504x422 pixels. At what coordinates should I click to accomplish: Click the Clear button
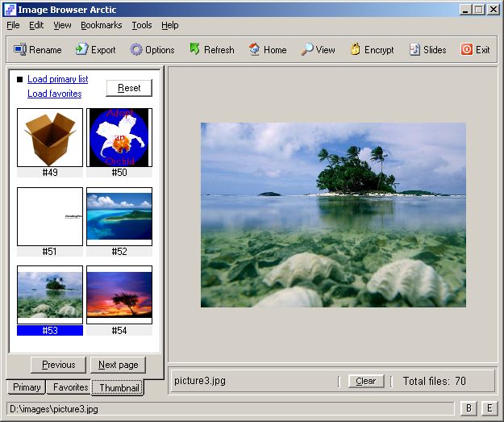[366, 381]
